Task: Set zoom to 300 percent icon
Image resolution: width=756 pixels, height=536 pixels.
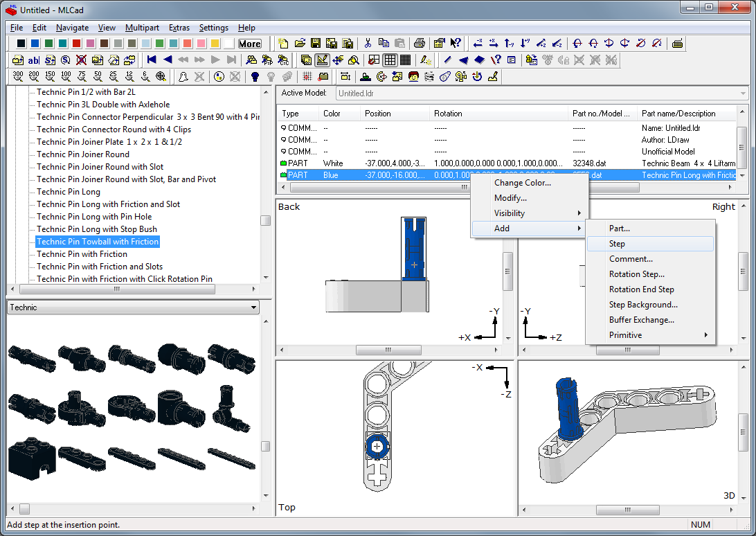Action: point(18,76)
